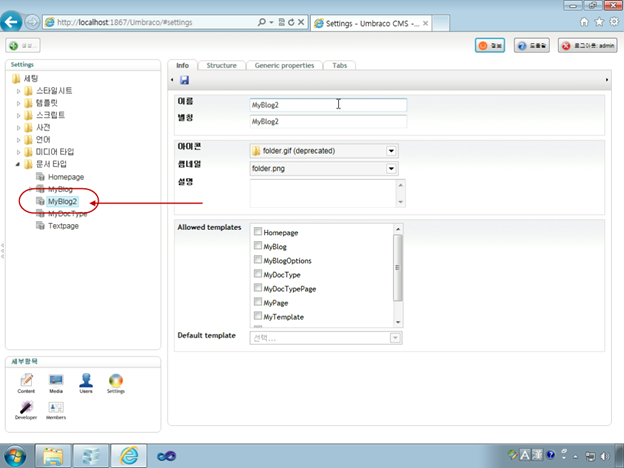Click the description scrollbar up arrow
The image size is (624, 468).
coord(400,185)
